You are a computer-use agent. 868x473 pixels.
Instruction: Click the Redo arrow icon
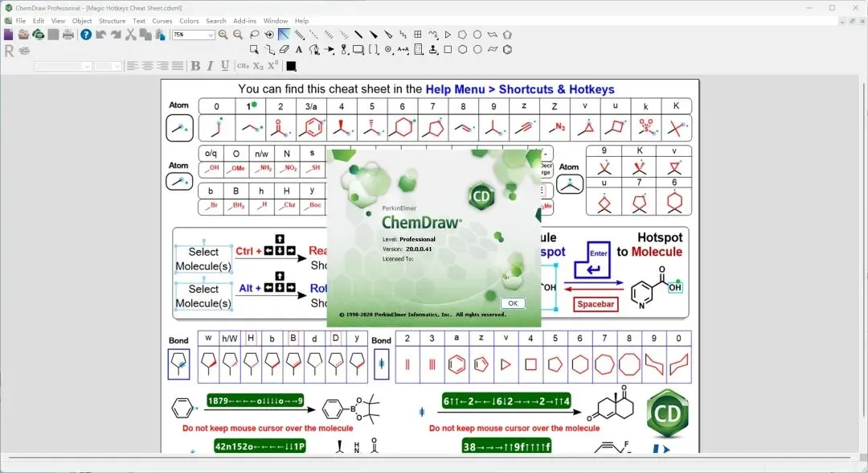coord(116,35)
